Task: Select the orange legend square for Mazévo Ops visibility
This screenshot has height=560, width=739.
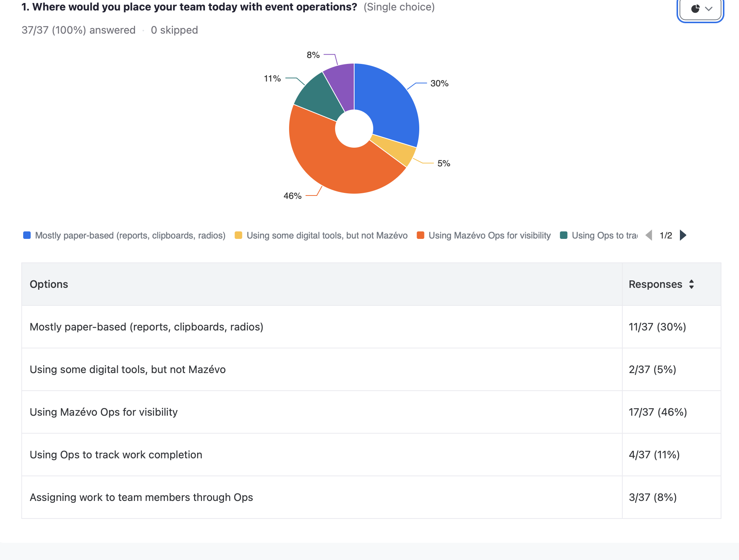Action: 420,235
